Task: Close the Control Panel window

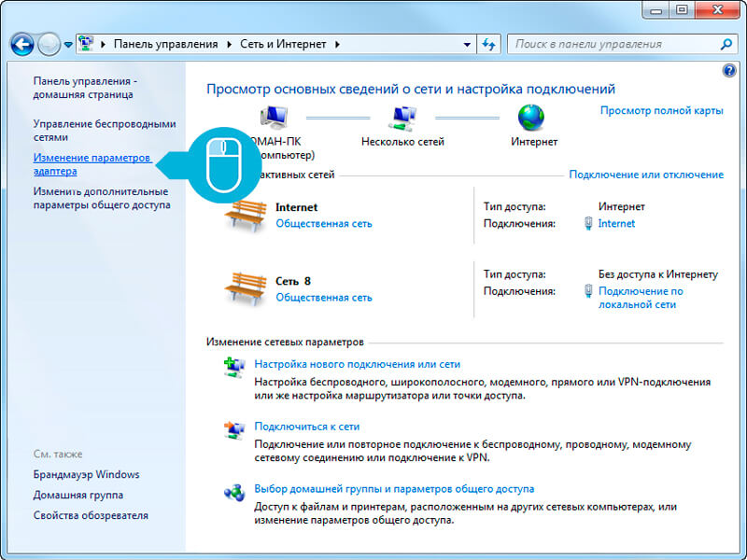Action: [717, 10]
